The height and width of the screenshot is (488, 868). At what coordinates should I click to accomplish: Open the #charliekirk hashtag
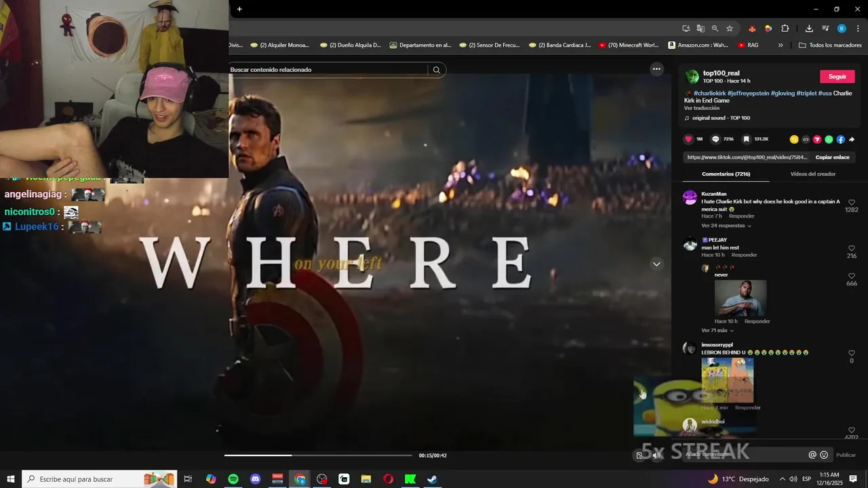[710, 94]
